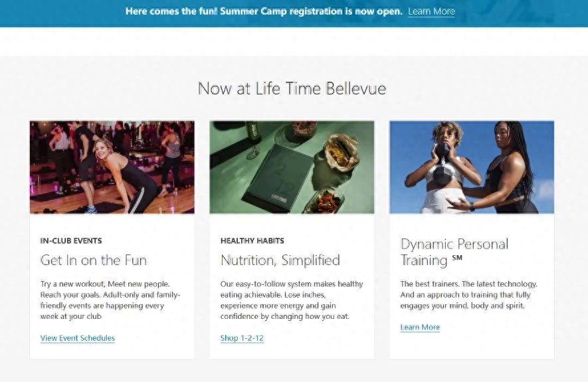Follow the View Event Schedules link
Image resolution: width=588 pixels, height=382 pixels.
point(78,337)
